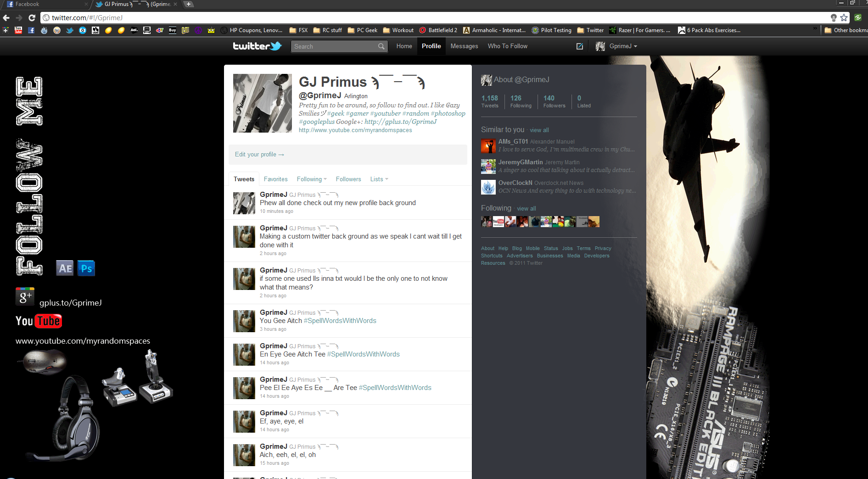Open the PC Geek bookmarks folder

coord(363,30)
